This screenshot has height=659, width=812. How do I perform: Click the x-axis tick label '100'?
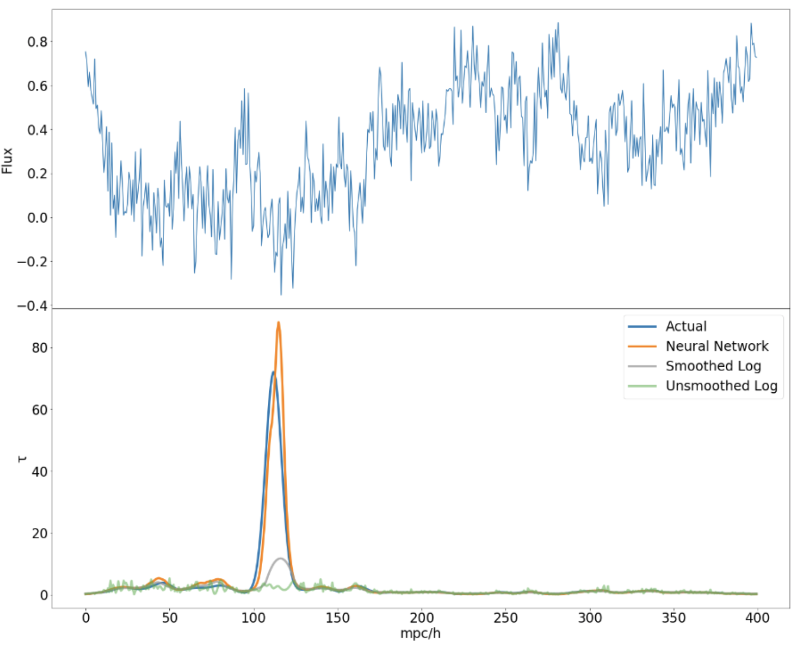pos(253,618)
